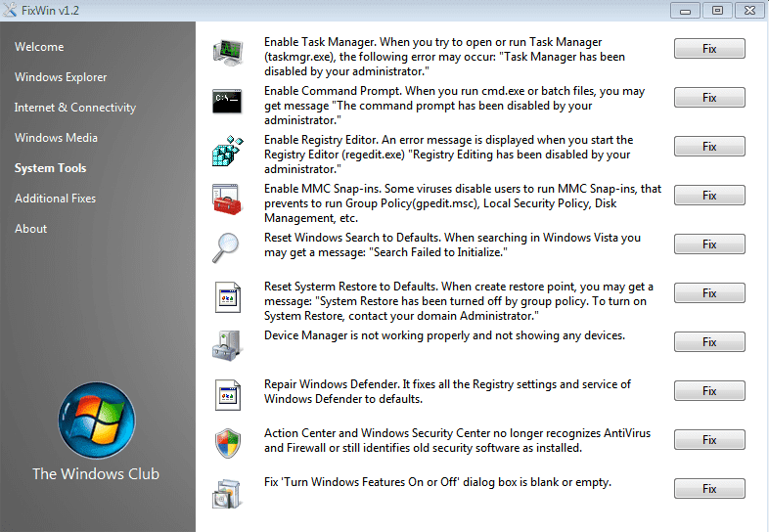The image size is (769, 532).
Task: Click the Registry Editor cubes icon
Action: tap(228, 151)
